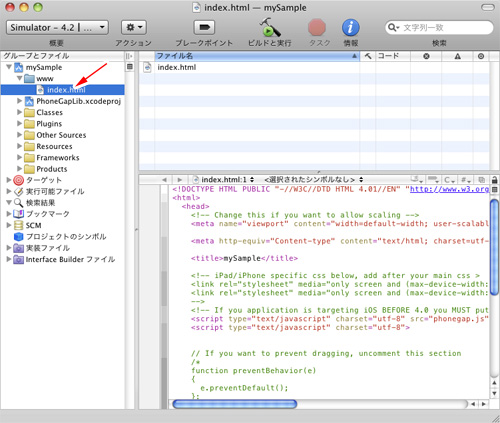
Task: Select the Classes folder icon
Action: pyautogui.click(x=29, y=113)
